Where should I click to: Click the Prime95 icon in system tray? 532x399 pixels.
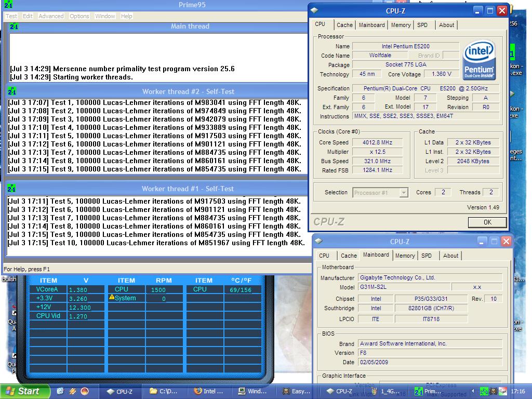484,391
